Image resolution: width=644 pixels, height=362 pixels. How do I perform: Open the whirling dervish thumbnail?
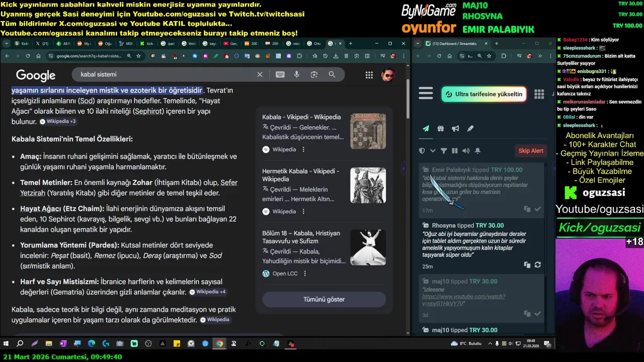click(368, 247)
